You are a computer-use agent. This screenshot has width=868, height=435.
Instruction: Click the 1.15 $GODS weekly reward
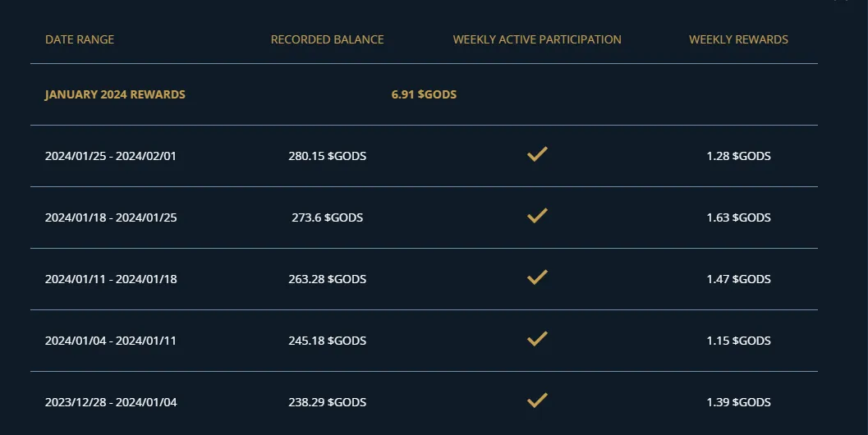pyautogui.click(x=738, y=341)
